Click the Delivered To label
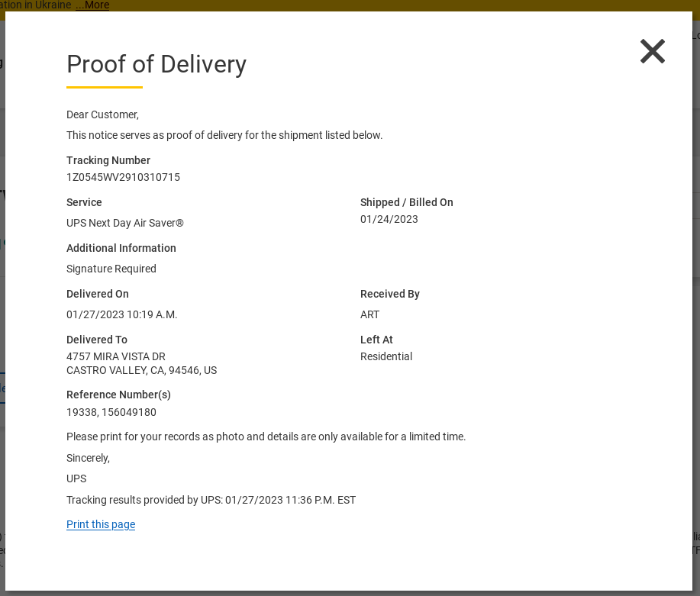 tap(97, 340)
